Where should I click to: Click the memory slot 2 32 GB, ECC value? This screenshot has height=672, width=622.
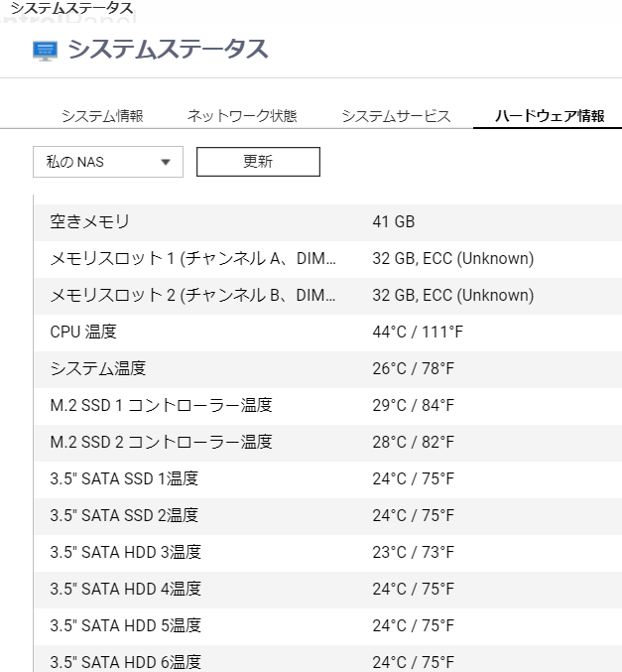[x=452, y=295]
